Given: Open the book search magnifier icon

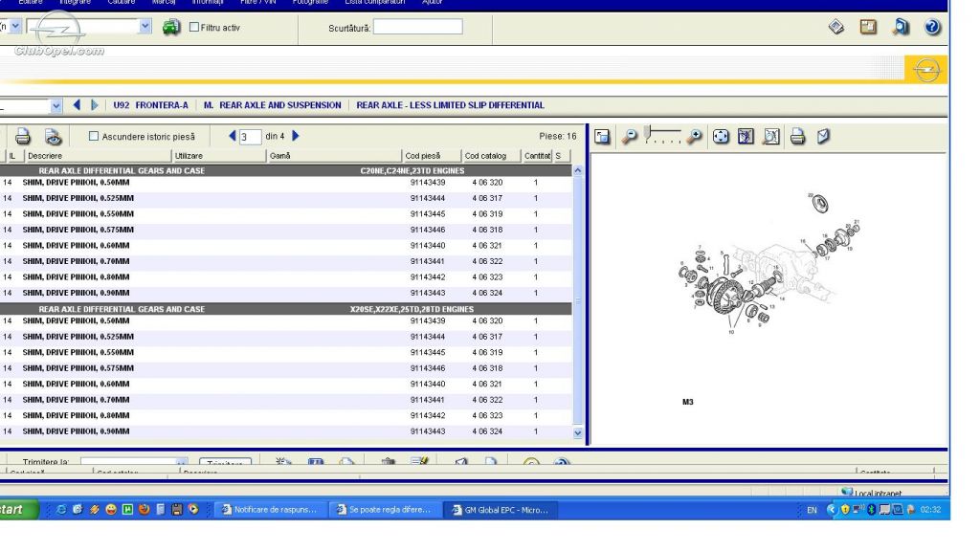Looking at the screenshot, I should (x=901, y=27).
